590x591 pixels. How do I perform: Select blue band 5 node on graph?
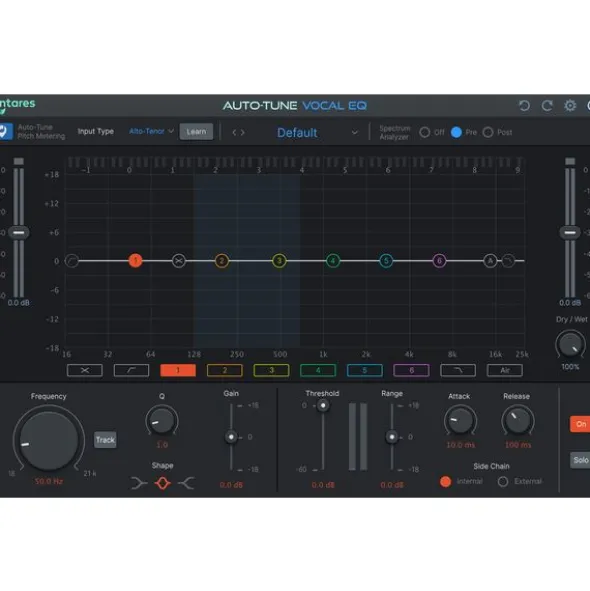click(386, 260)
